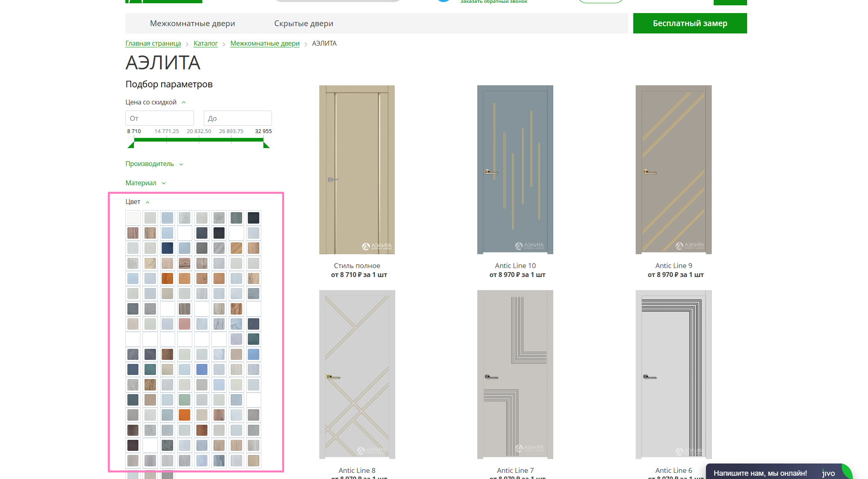868x479 pixels.
Task: Focus the От minimum price field
Action: click(x=160, y=118)
